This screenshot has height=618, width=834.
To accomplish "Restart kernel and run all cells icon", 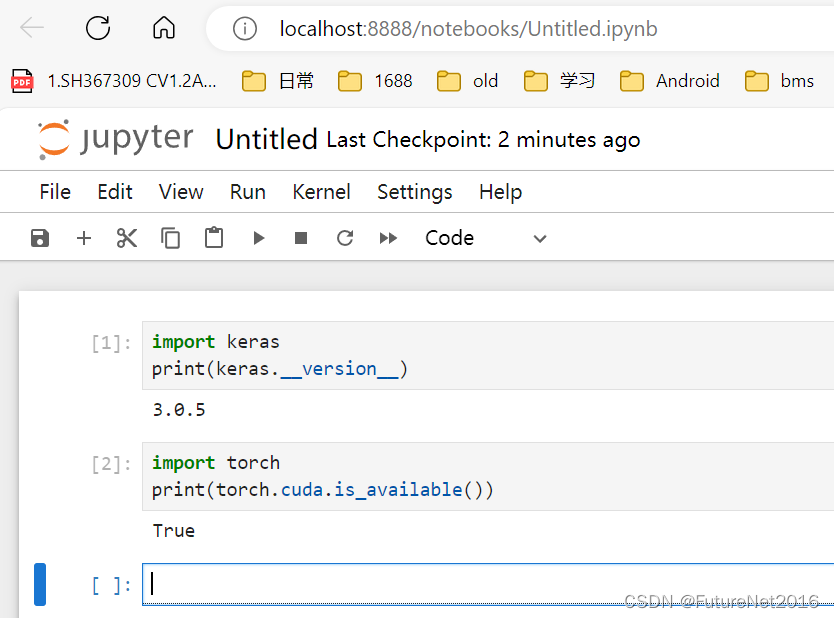I will pos(389,238).
